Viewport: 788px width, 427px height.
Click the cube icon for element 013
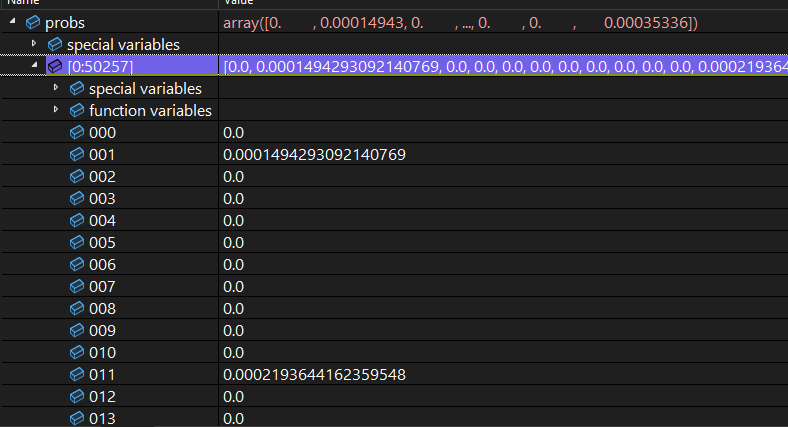pos(77,418)
